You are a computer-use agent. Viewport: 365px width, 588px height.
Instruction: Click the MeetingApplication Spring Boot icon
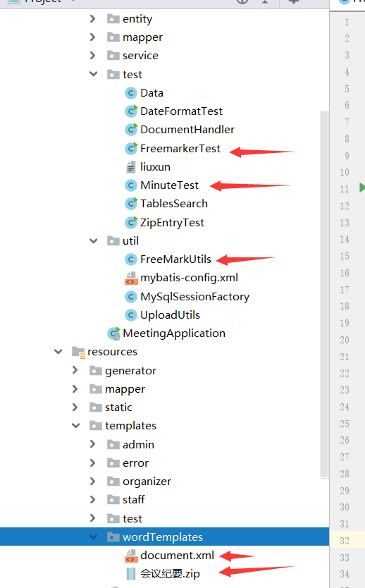[x=113, y=333]
